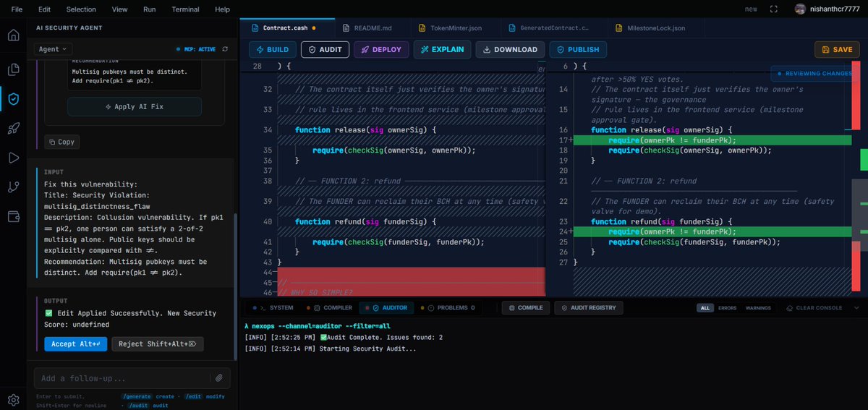The width and height of the screenshot is (868, 410).
Task: Open the rocket deploy sidebar icon
Action: [13, 128]
